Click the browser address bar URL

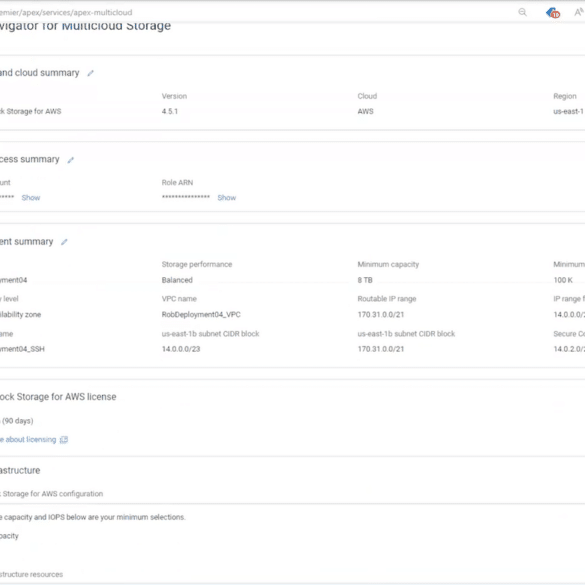tap(66, 13)
